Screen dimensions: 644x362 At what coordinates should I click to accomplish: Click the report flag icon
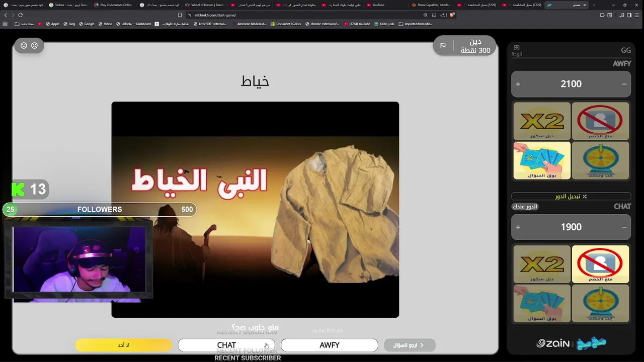click(x=443, y=46)
